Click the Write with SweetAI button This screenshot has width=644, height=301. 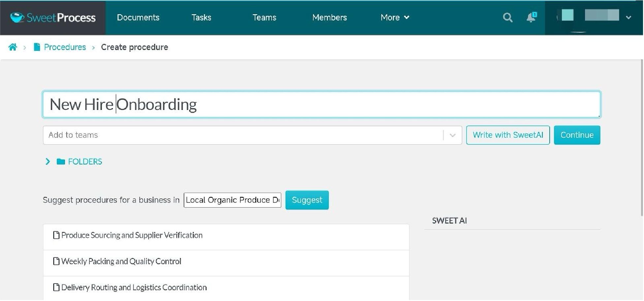(x=508, y=135)
